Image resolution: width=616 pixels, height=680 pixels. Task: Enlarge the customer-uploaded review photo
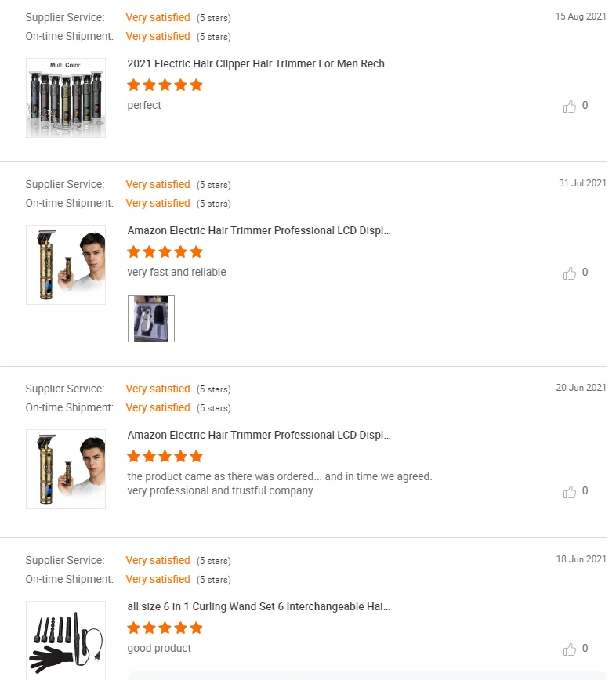point(151,319)
